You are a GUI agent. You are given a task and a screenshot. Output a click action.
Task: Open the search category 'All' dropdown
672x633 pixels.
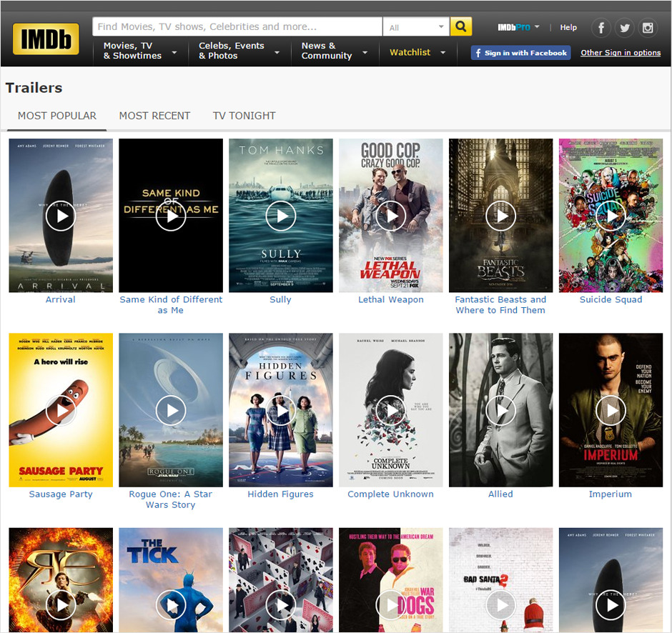pos(416,27)
